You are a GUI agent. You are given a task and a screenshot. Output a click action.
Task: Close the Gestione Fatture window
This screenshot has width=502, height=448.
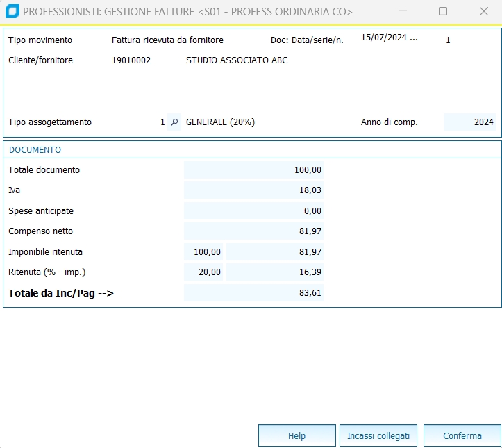[x=484, y=11]
